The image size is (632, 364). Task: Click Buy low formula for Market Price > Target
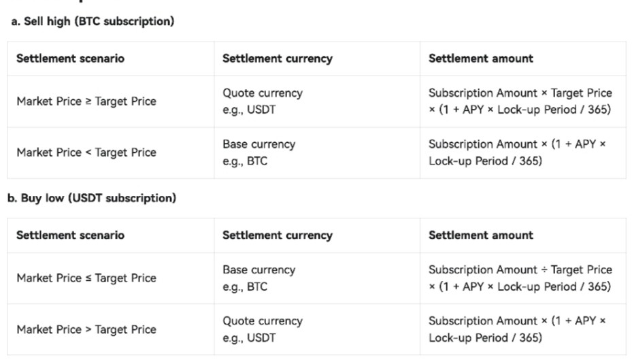516,329
